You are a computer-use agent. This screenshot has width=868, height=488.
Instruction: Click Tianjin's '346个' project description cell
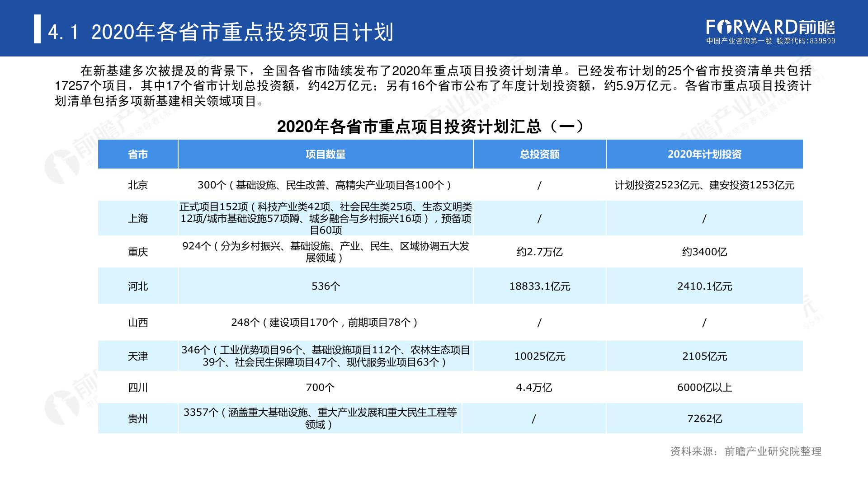tap(325, 357)
